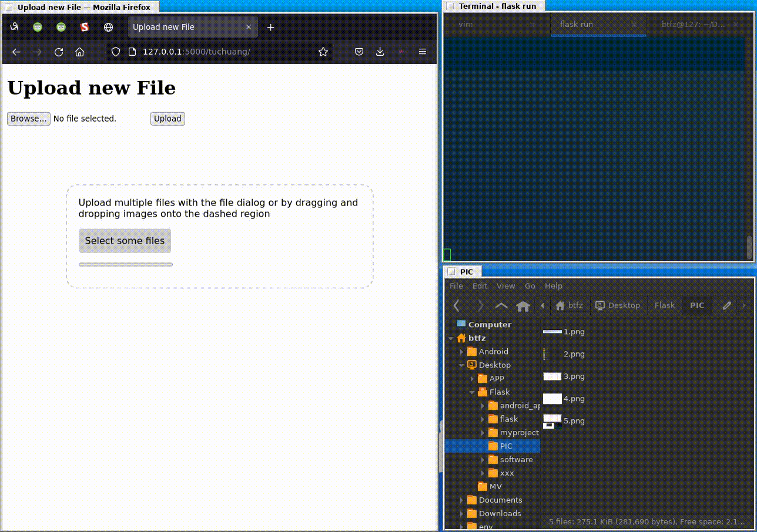757x532 pixels.
Task: Click Desktop path bar button
Action: pos(617,305)
